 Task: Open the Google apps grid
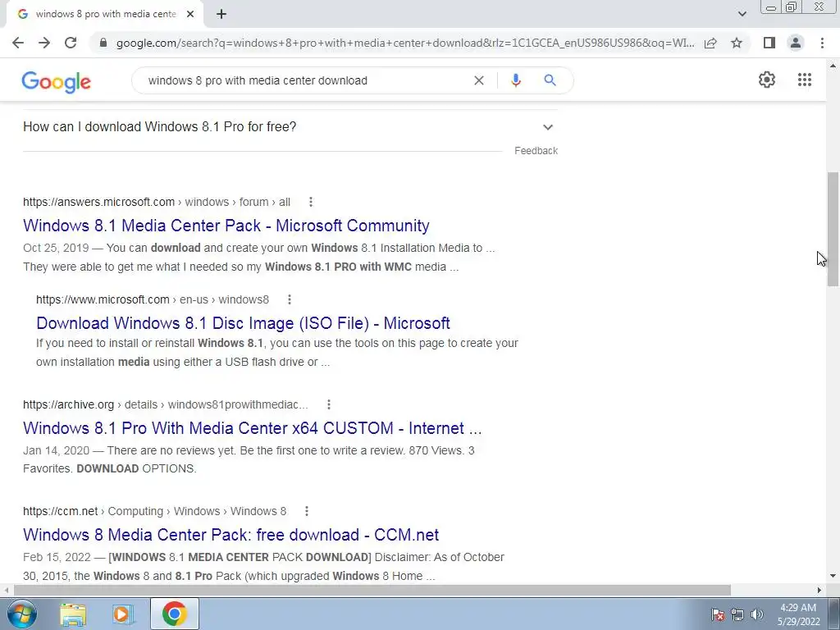[805, 80]
